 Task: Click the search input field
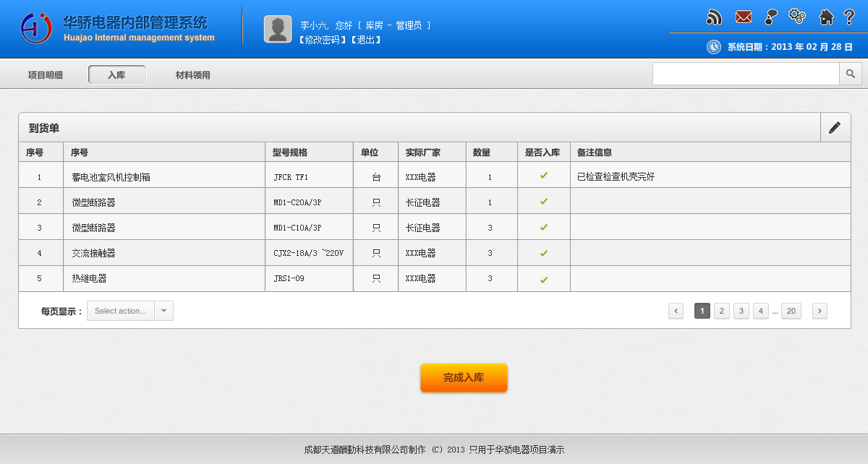coord(746,74)
